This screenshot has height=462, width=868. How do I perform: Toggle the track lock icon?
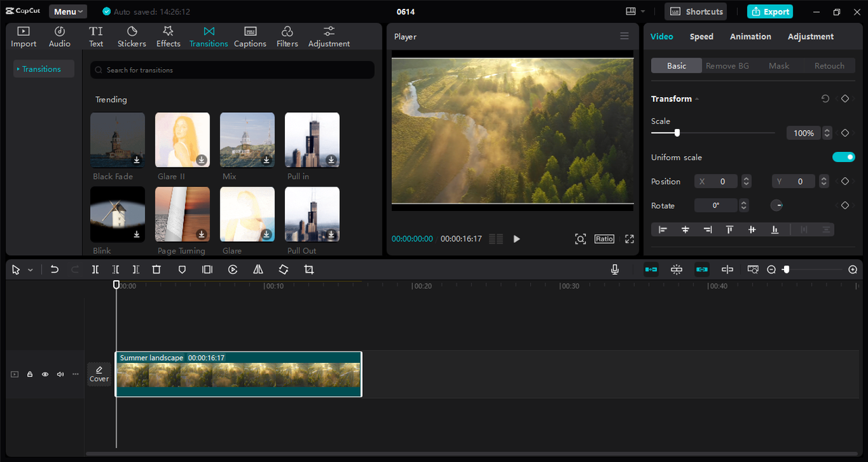(30, 374)
